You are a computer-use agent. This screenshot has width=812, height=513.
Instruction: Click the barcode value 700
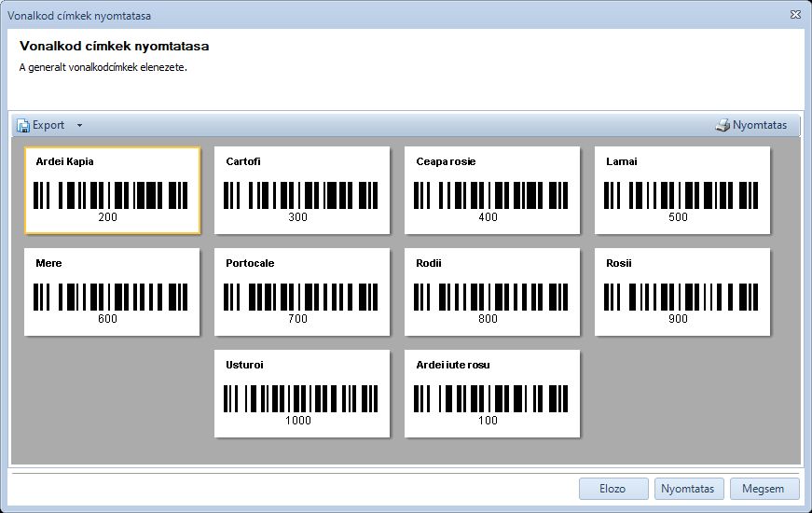pyautogui.click(x=297, y=319)
